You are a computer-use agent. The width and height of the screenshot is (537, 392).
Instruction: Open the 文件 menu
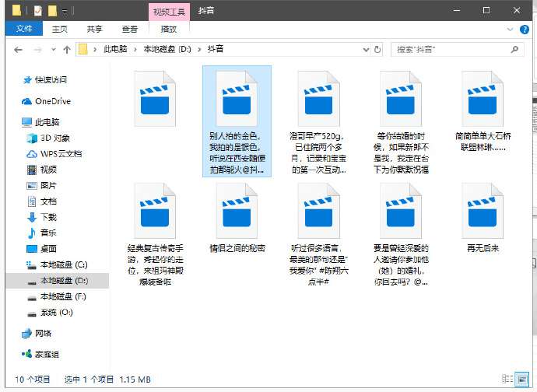click(x=24, y=29)
